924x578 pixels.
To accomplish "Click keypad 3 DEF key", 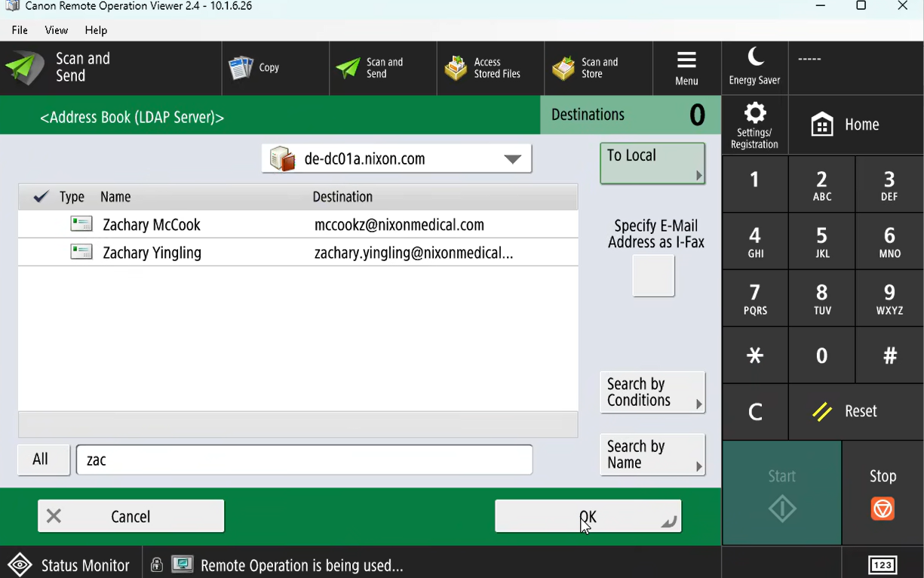I will click(x=890, y=184).
